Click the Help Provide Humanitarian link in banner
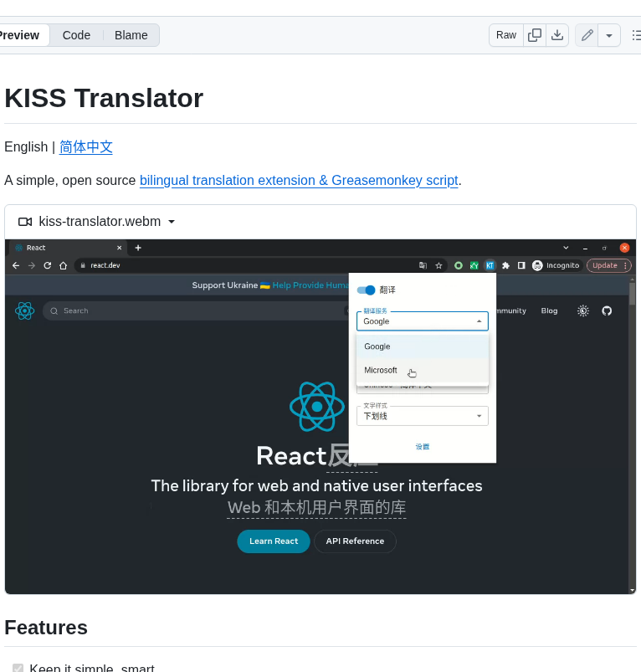This screenshot has width=641, height=672. coord(310,285)
